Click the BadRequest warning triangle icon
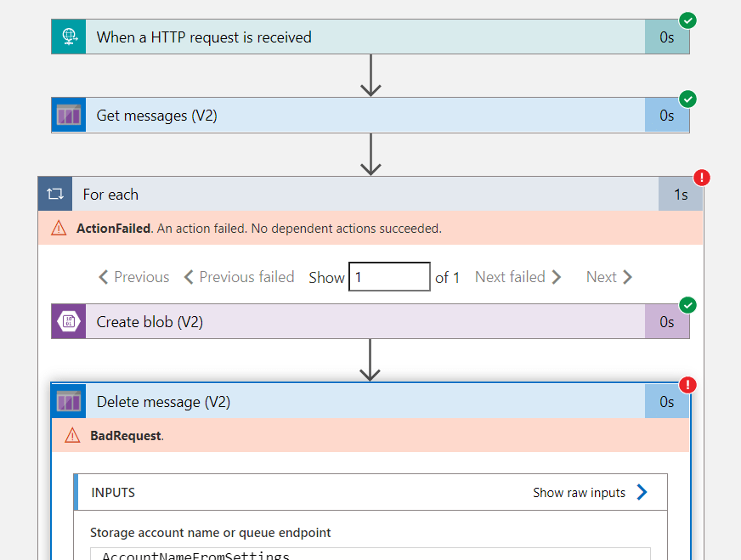This screenshot has width=741, height=560. (72, 435)
